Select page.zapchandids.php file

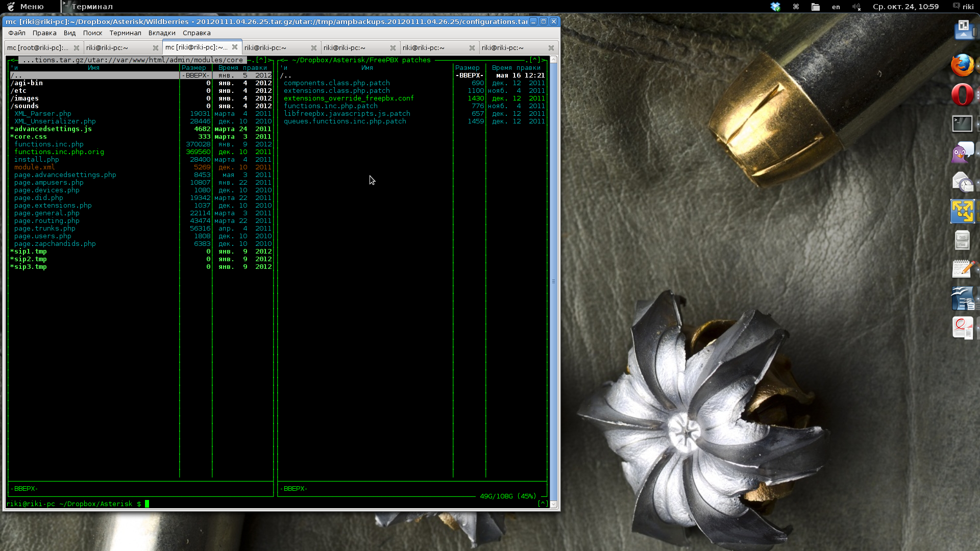pyautogui.click(x=140, y=243)
